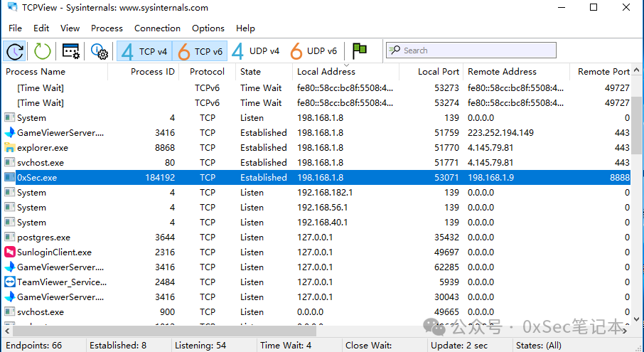Viewport: 644px width, 352px height.
Task: Click the Listening: 54 status entry
Action: (x=200, y=345)
